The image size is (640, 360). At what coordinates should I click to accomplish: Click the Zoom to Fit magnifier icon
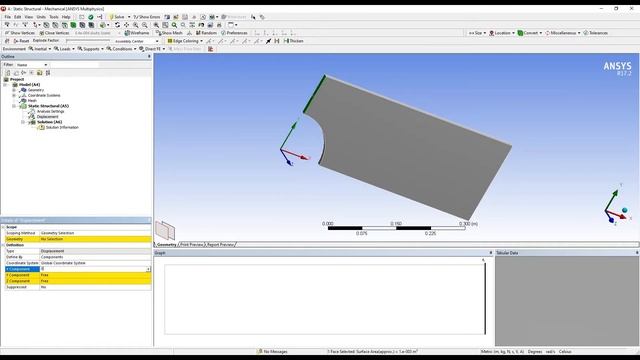click(x=174, y=25)
